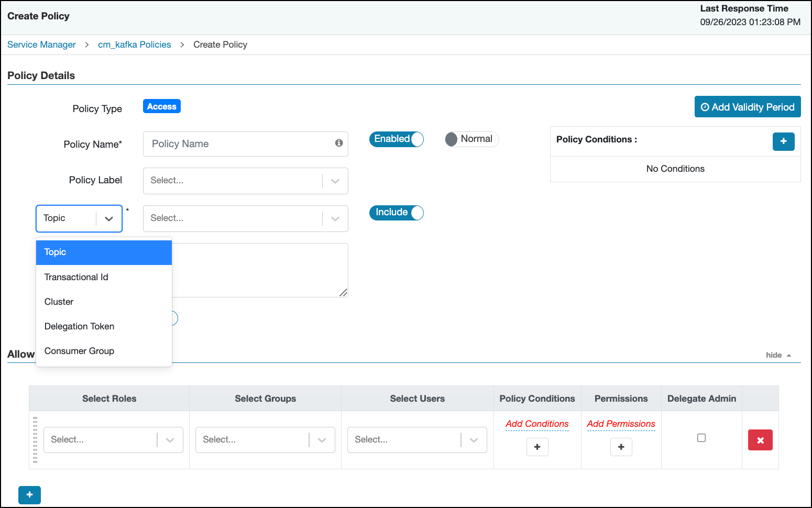Delete the condition row using the red X icon

pyautogui.click(x=760, y=440)
